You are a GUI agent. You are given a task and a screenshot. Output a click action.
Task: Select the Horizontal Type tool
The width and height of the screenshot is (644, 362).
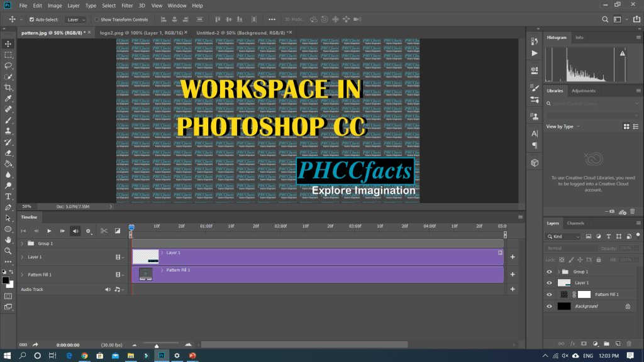point(8,197)
